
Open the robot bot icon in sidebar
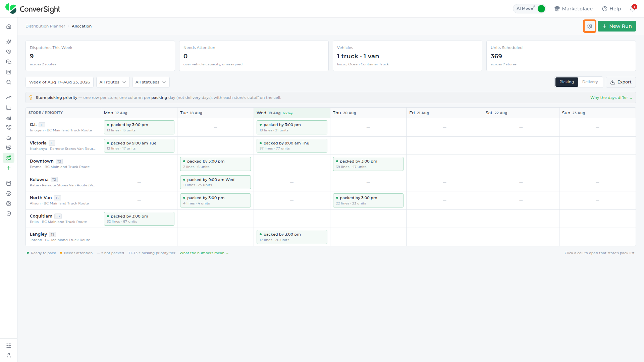click(x=9, y=138)
